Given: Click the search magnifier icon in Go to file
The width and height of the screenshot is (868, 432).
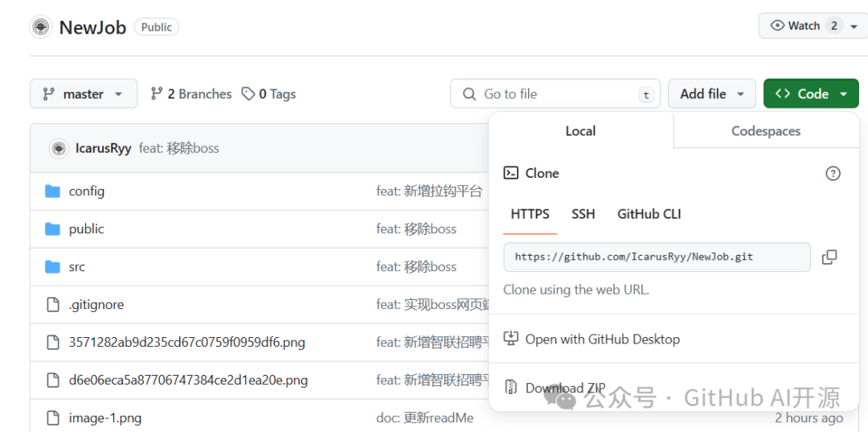Looking at the screenshot, I should point(469,93).
